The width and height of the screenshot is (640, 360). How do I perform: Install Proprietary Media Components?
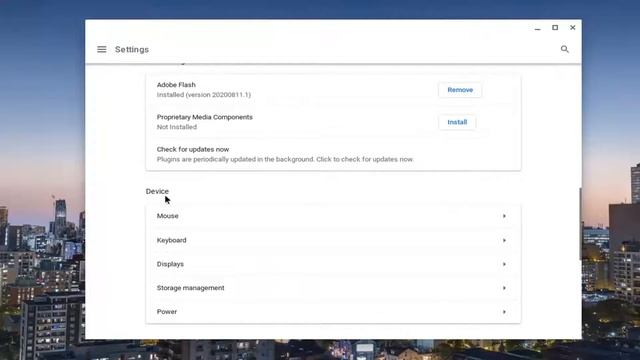point(457,122)
